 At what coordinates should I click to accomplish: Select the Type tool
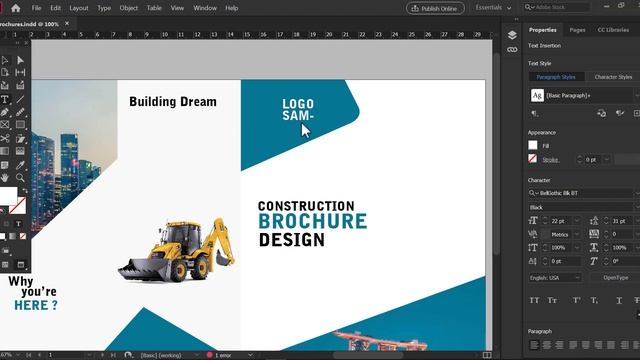point(5,99)
